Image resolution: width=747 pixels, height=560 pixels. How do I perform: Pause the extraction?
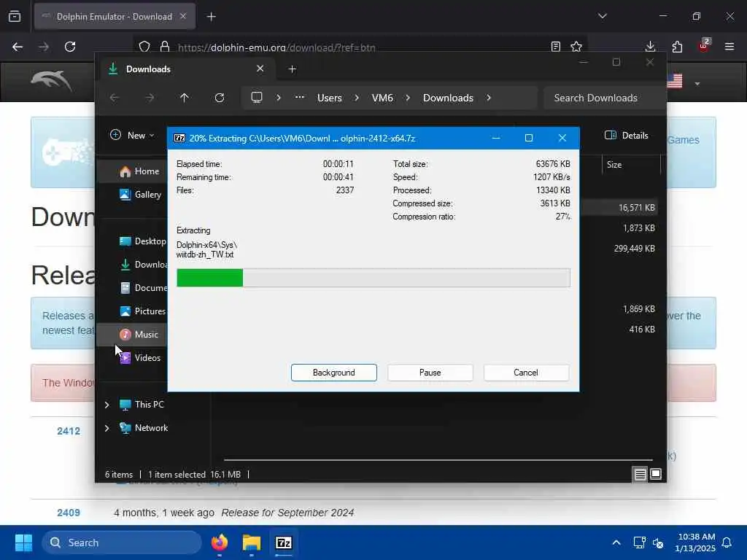click(x=430, y=373)
